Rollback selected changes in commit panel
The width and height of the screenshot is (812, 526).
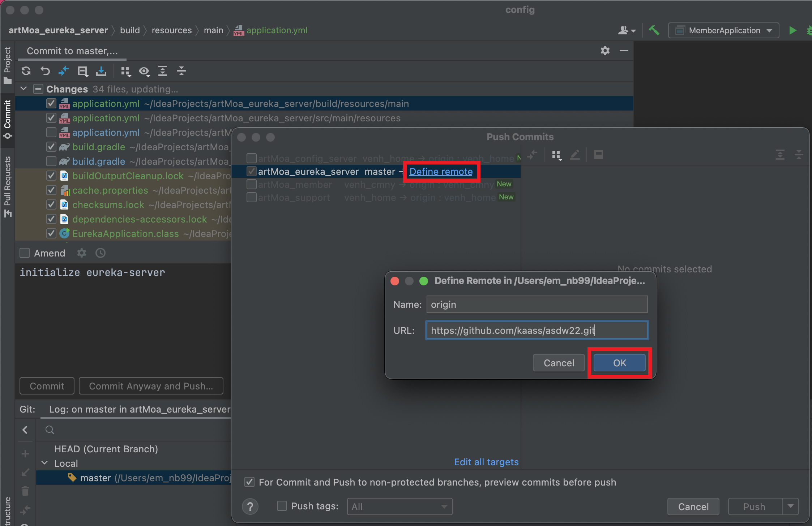click(x=45, y=71)
